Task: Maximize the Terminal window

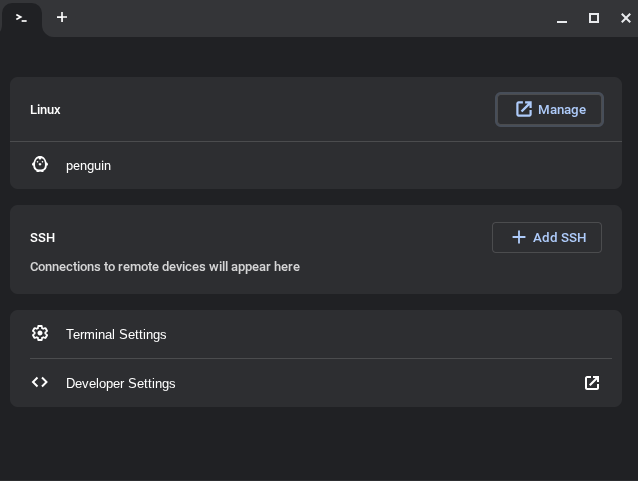Action: point(594,18)
